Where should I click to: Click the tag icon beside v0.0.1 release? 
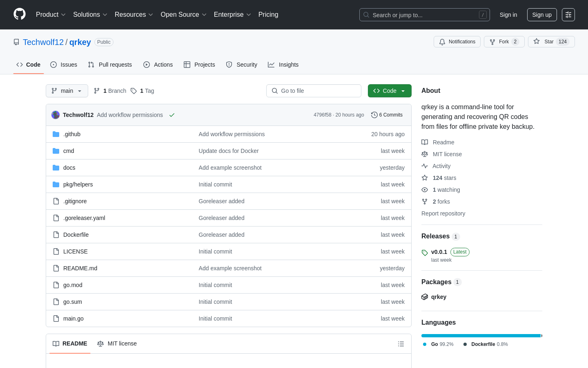pyautogui.click(x=425, y=253)
